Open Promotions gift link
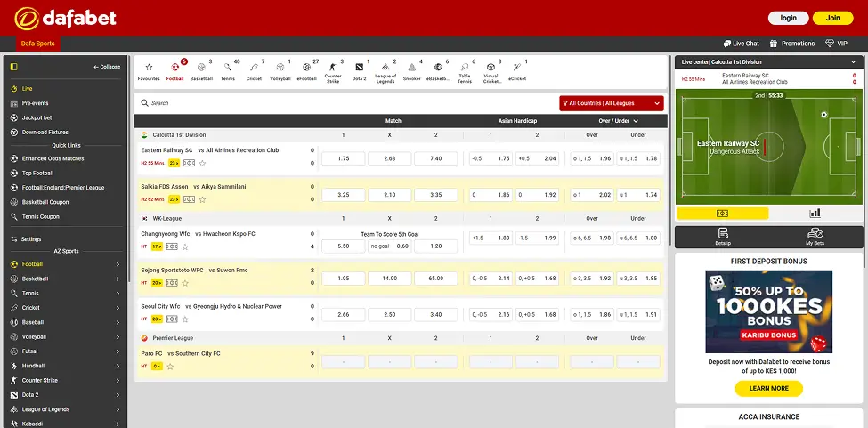Screen dimensions: 868x428 point(792,43)
